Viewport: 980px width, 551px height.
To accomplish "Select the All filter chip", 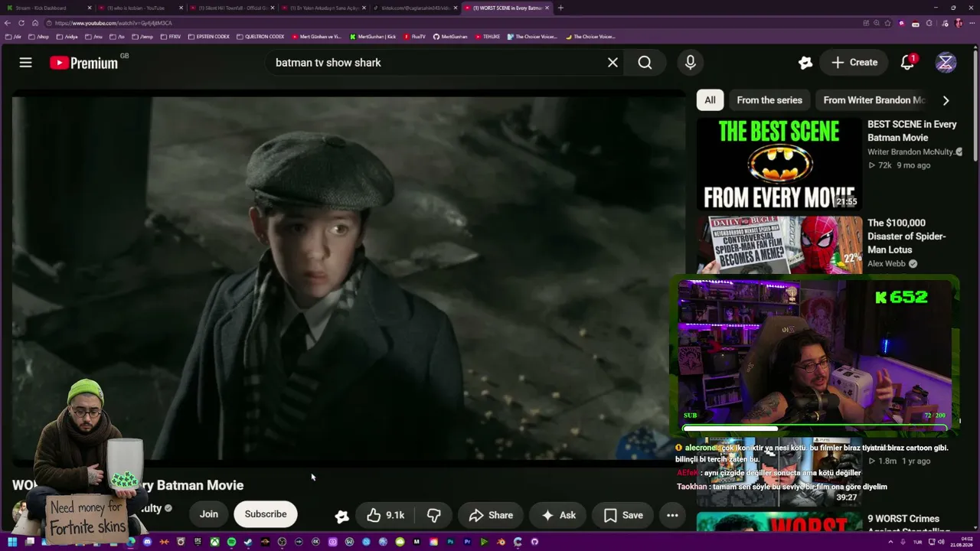I will click(710, 100).
